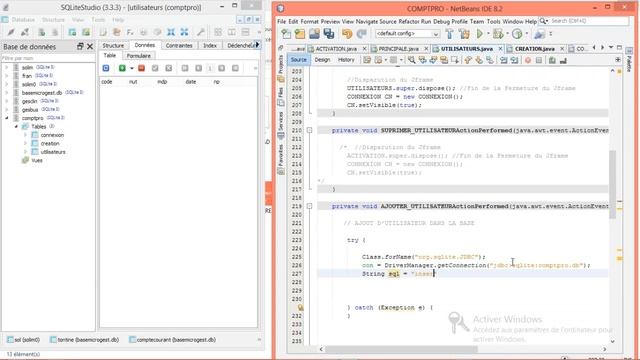The image size is (640, 360).
Task: Click the magnifier find selection icon in editor toolbar
Action: click(411, 60)
